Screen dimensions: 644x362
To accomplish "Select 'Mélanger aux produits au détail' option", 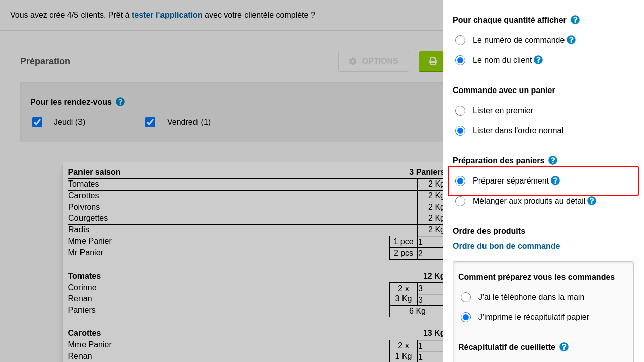I will pos(460,201).
